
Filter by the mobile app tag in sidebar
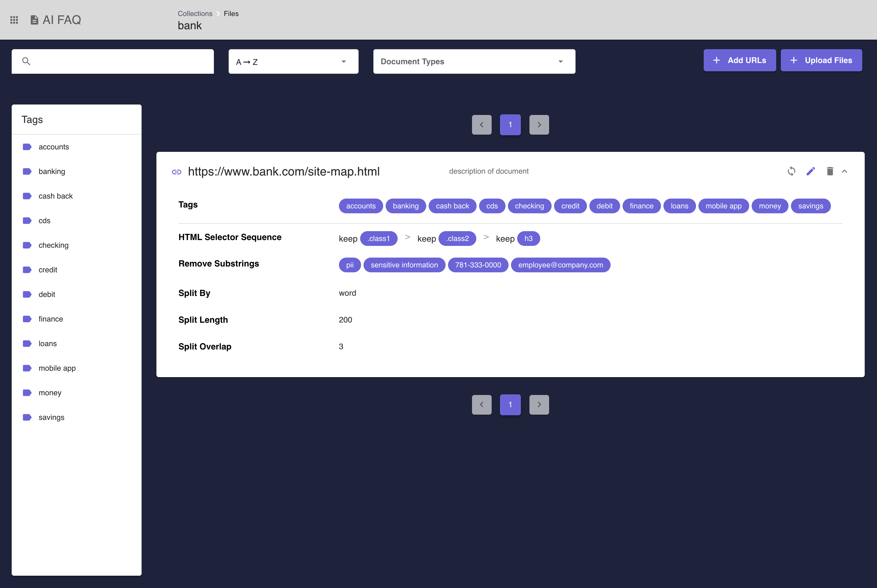77,368
